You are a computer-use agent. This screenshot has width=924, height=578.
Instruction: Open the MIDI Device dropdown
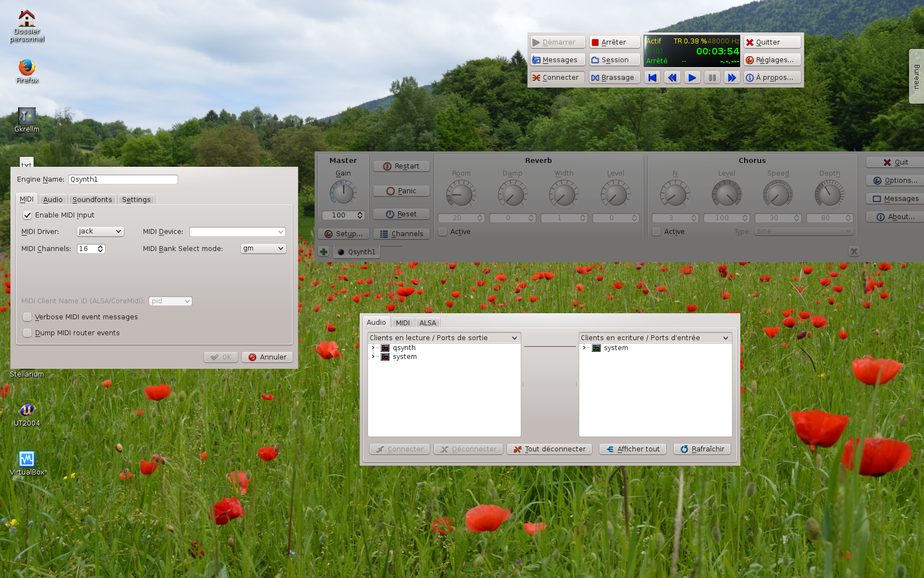tap(238, 232)
